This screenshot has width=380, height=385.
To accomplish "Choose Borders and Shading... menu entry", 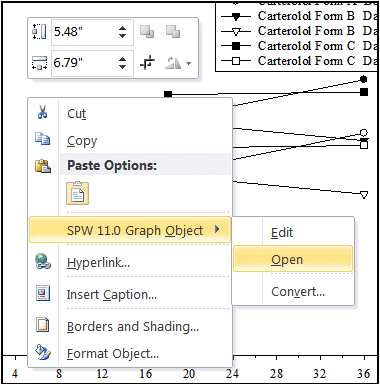I will 130,326.
